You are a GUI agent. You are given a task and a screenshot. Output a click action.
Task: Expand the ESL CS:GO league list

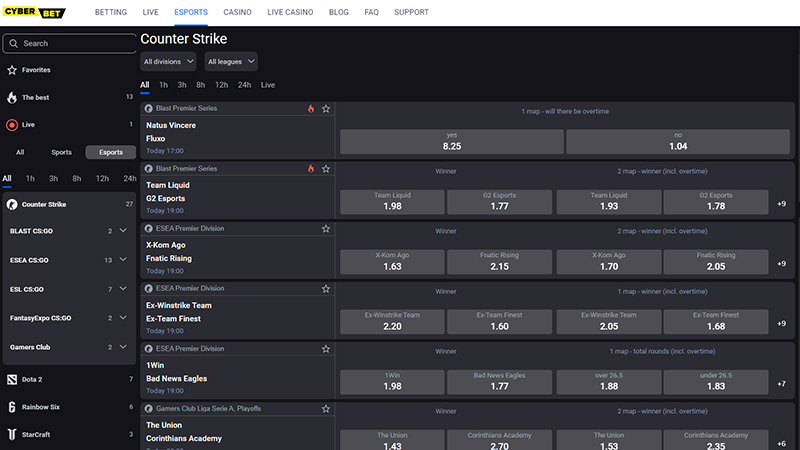coord(123,289)
